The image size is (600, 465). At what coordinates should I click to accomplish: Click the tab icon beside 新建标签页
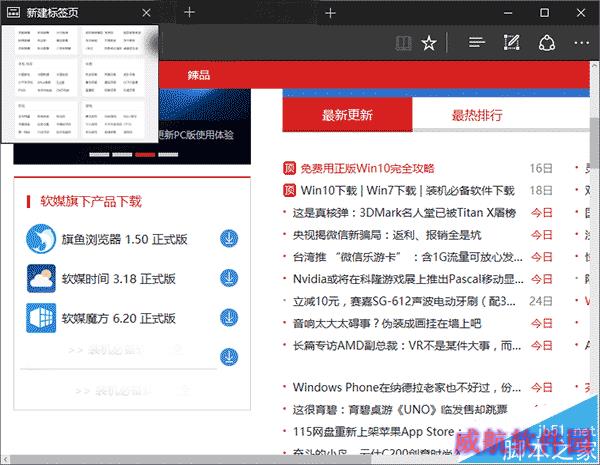13,13
